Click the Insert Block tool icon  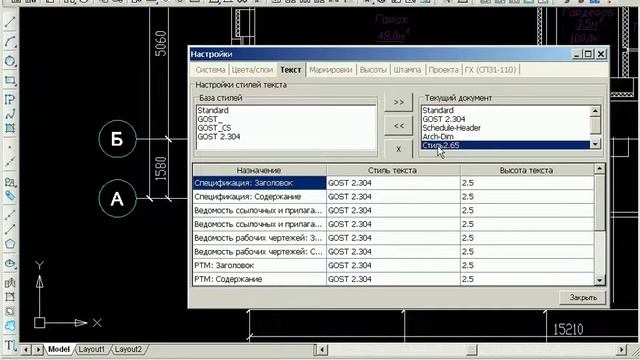tap(10, 182)
